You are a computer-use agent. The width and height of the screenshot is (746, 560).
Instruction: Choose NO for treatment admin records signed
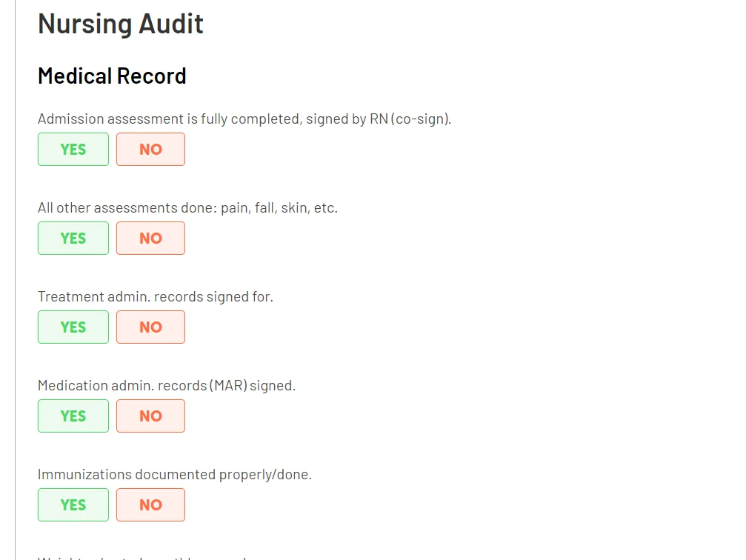(150, 327)
